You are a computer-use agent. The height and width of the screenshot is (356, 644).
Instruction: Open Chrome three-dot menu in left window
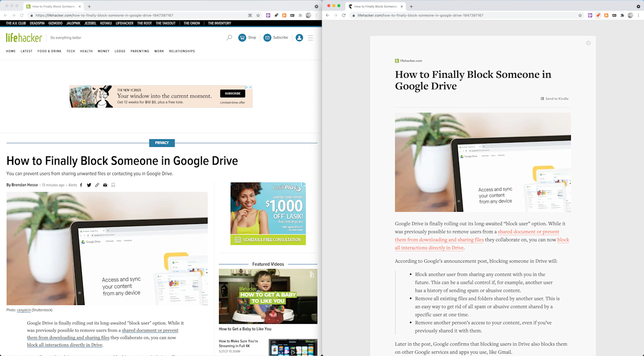316,15
